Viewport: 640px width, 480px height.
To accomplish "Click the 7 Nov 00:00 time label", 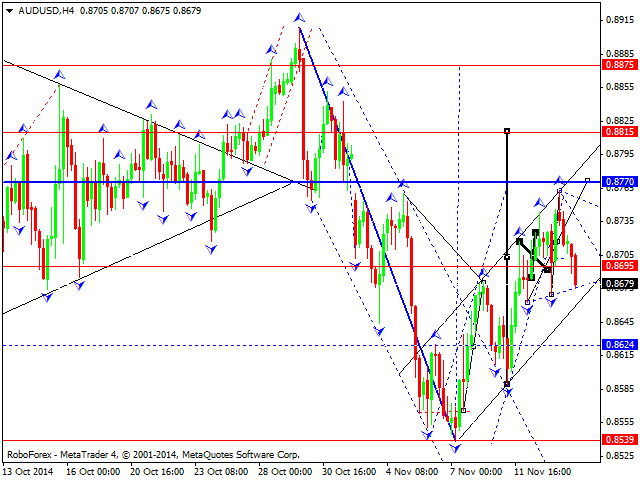I will 476,472.
